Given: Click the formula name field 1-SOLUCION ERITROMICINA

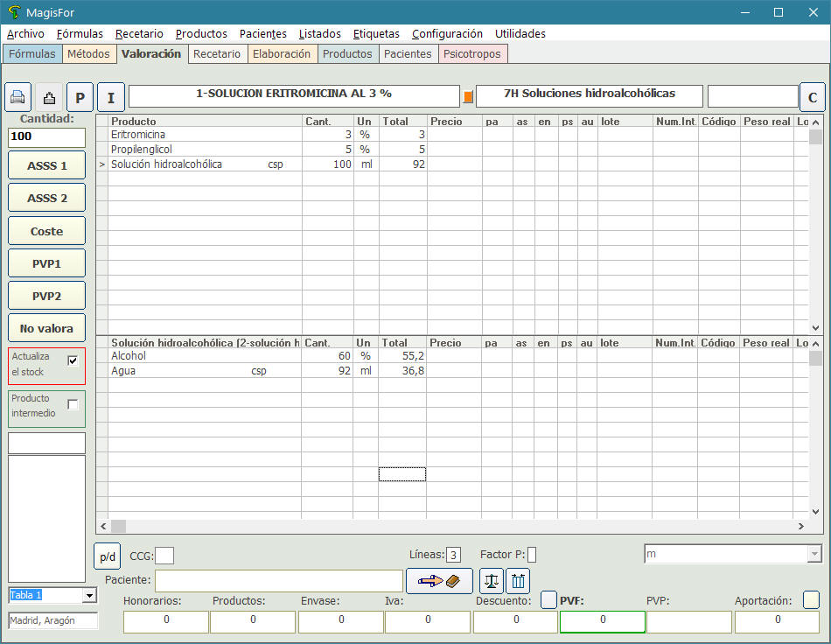Looking at the screenshot, I should tap(294, 96).
